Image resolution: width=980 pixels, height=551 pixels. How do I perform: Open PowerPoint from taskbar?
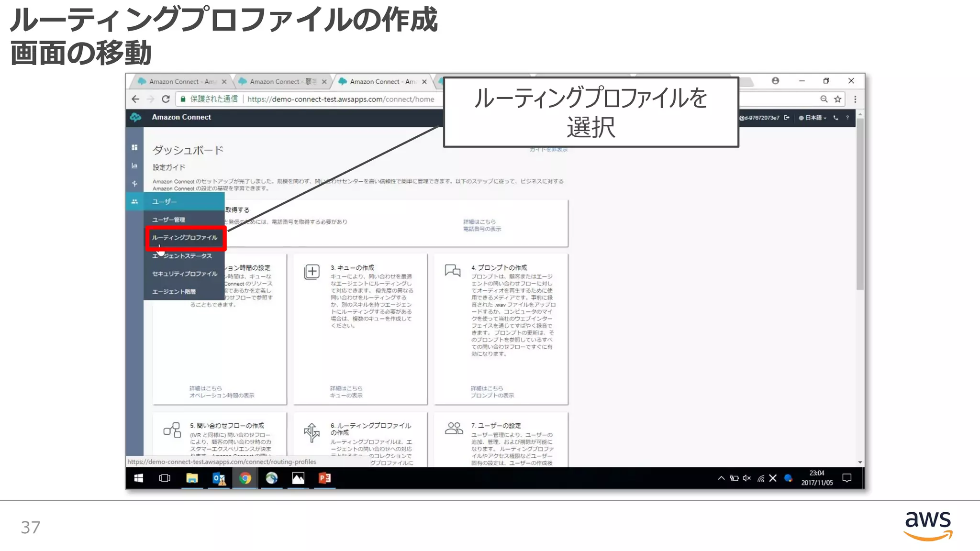pos(324,478)
